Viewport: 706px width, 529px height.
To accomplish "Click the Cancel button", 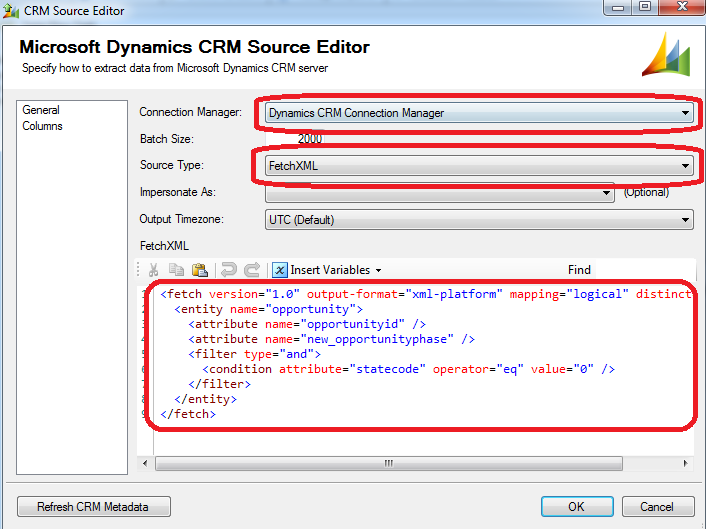I will tap(658, 507).
